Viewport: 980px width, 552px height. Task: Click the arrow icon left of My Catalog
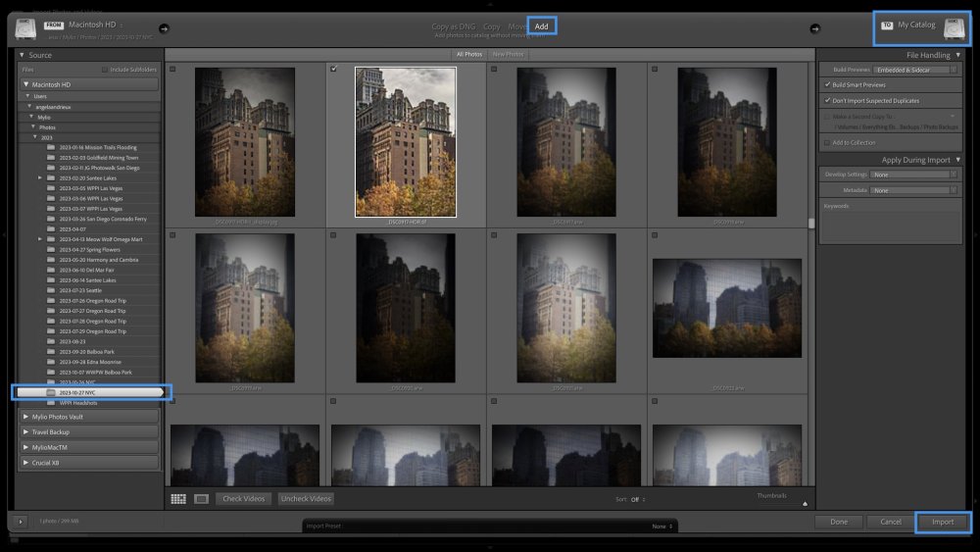814,28
